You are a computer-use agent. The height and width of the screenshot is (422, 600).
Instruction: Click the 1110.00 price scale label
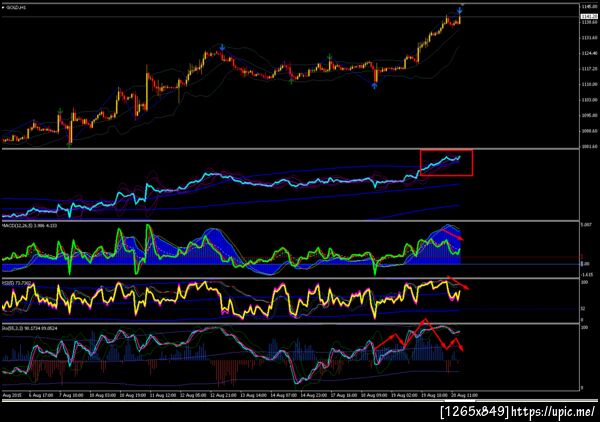pos(589,84)
